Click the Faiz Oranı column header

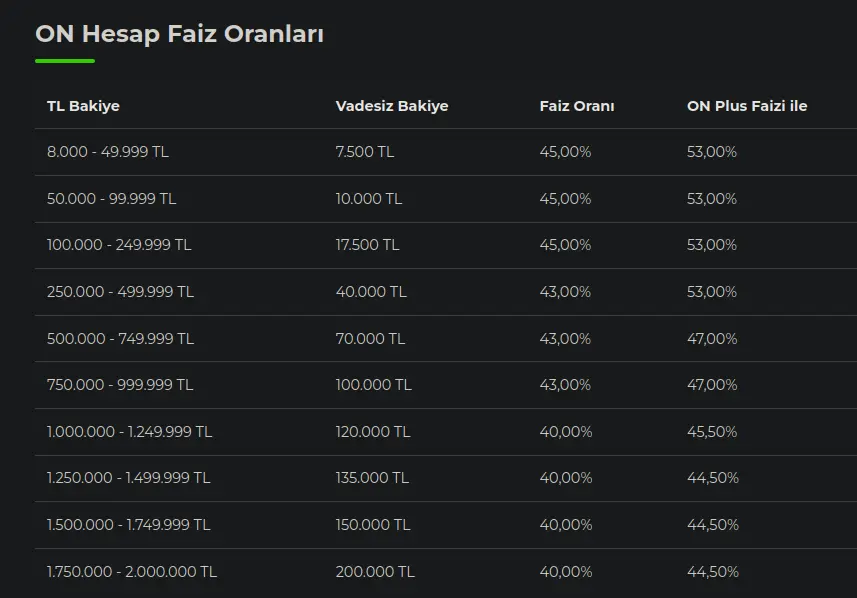click(x=577, y=106)
